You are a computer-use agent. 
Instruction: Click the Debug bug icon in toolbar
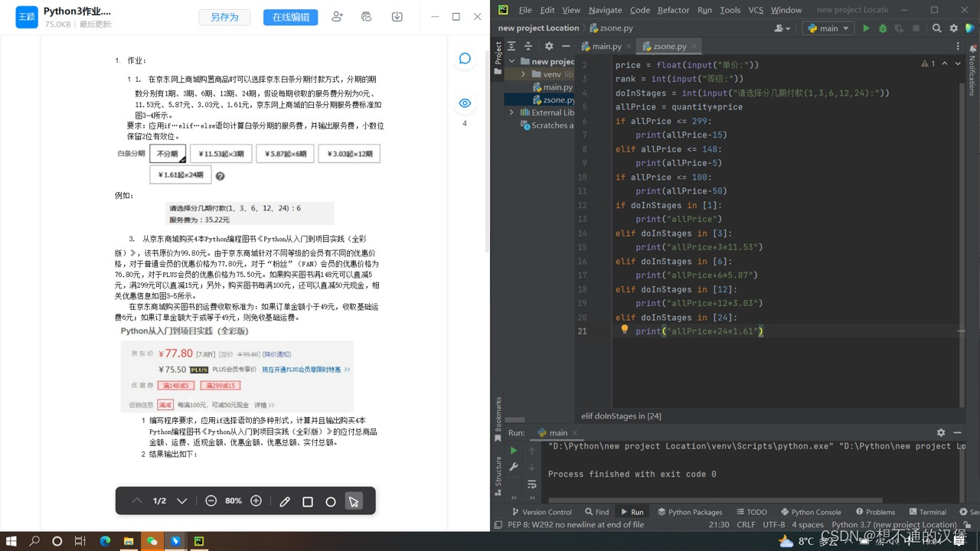point(883,28)
